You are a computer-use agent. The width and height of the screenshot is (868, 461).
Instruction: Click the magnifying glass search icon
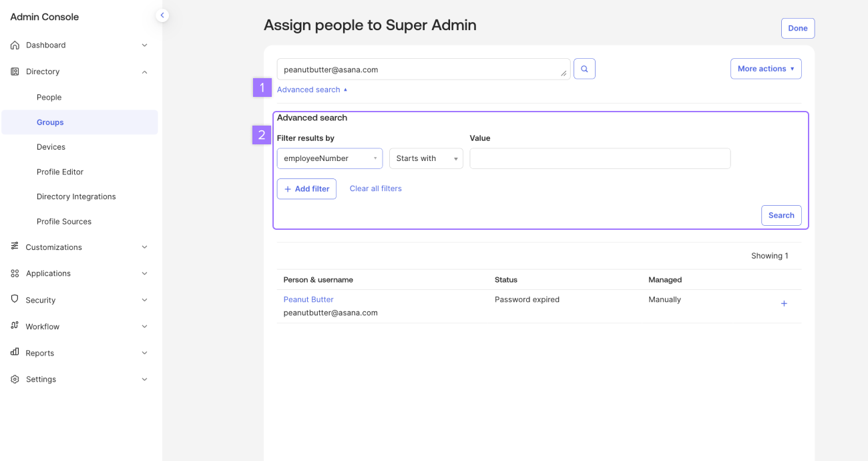(584, 69)
